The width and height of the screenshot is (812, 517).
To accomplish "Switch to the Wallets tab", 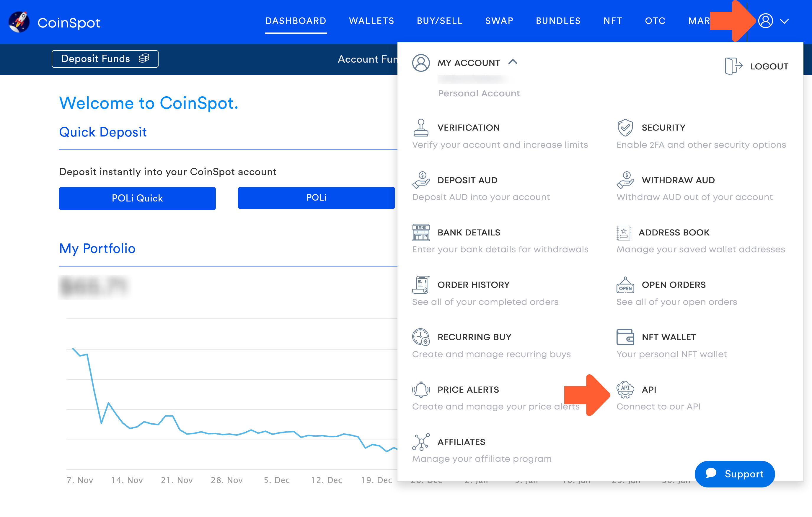I will click(x=371, y=21).
